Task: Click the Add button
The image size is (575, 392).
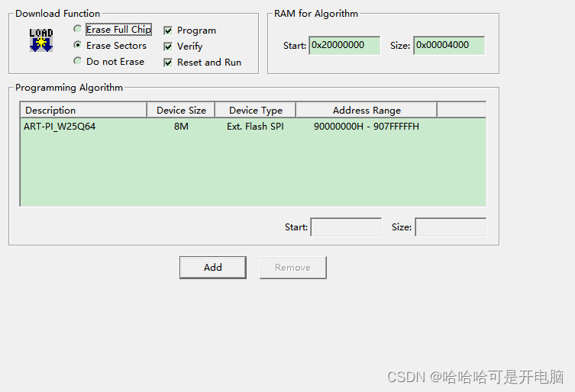Action: (x=213, y=268)
